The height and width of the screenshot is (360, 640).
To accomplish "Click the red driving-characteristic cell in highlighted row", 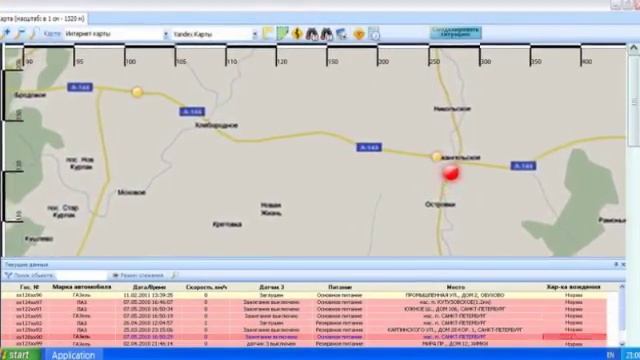I will 574,337.
